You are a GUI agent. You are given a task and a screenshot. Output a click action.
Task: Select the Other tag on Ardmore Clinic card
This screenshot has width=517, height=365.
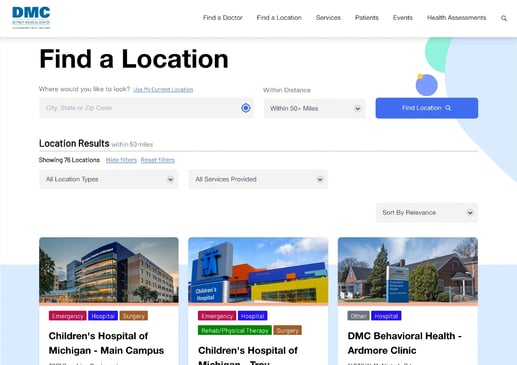coord(358,316)
